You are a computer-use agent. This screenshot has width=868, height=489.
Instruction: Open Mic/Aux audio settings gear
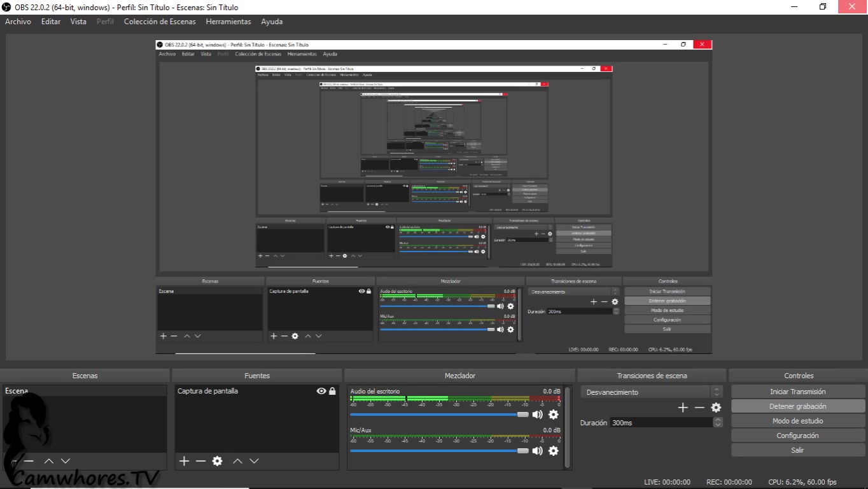tap(553, 451)
